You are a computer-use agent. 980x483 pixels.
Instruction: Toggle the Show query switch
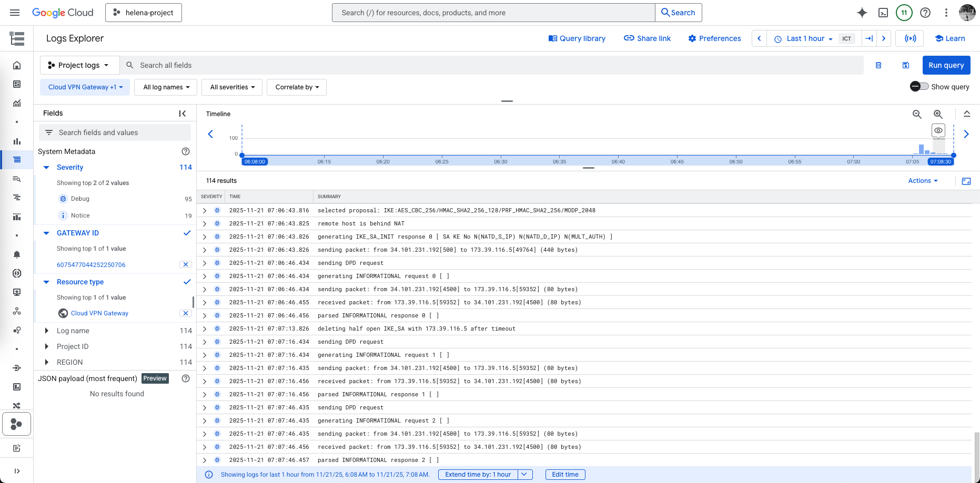(919, 87)
